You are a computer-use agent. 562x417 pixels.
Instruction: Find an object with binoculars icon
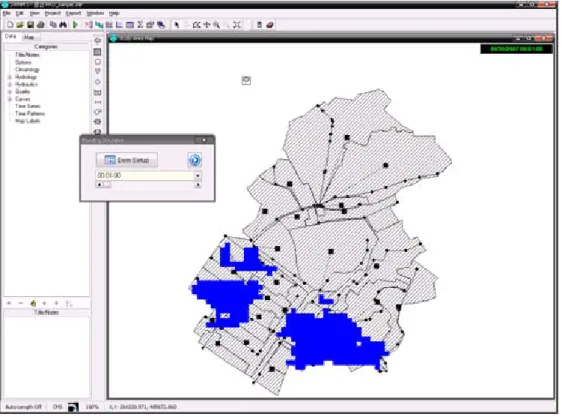point(63,25)
